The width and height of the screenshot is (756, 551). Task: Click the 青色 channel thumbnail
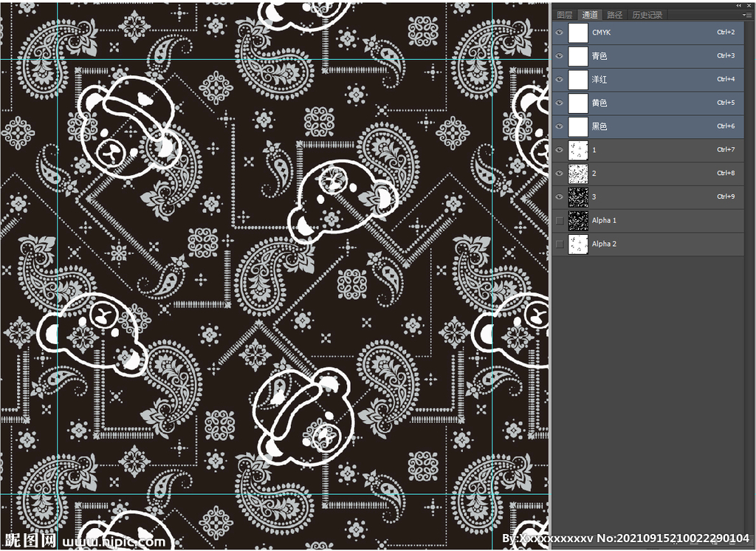click(578, 56)
